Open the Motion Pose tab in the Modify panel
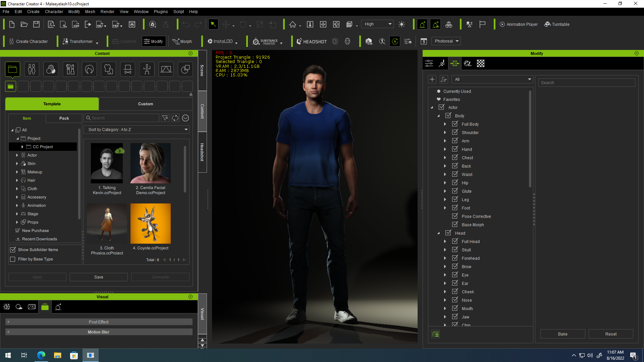Screen dimensions: 644x362 [442, 63]
